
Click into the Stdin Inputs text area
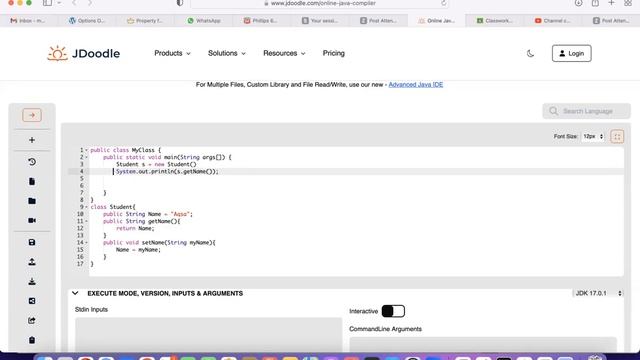coord(209,334)
